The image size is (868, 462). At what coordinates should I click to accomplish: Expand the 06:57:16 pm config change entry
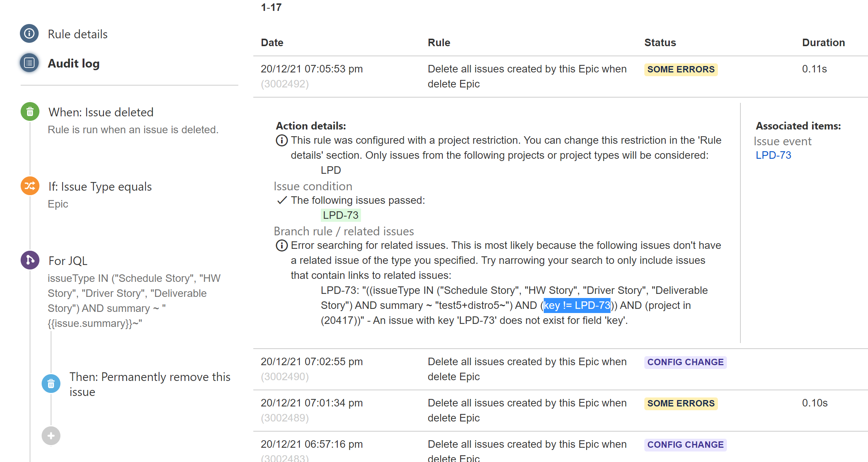point(311,444)
